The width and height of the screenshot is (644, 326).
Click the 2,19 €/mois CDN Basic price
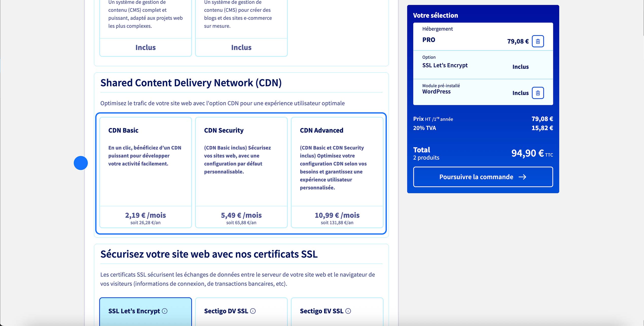pos(145,215)
